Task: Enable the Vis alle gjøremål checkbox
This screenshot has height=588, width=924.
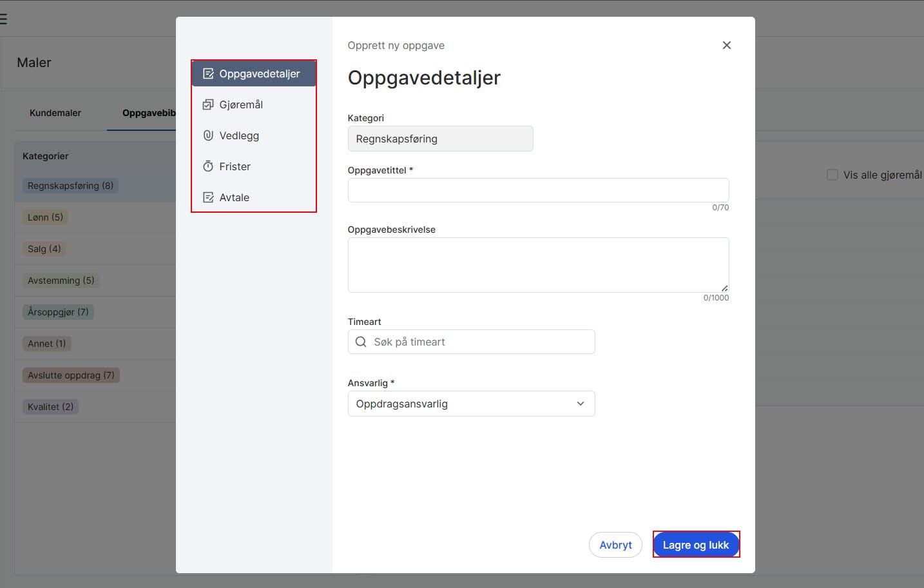Action: click(x=832, y=175)
